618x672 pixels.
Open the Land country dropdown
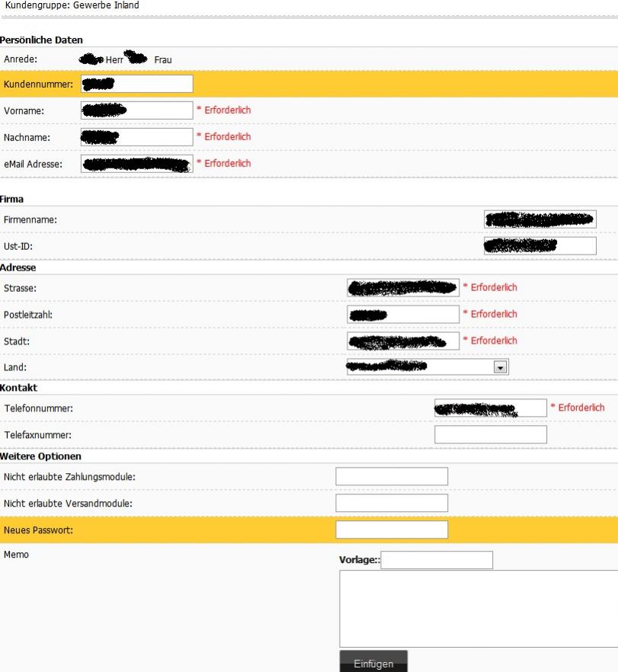coord(427,367)
